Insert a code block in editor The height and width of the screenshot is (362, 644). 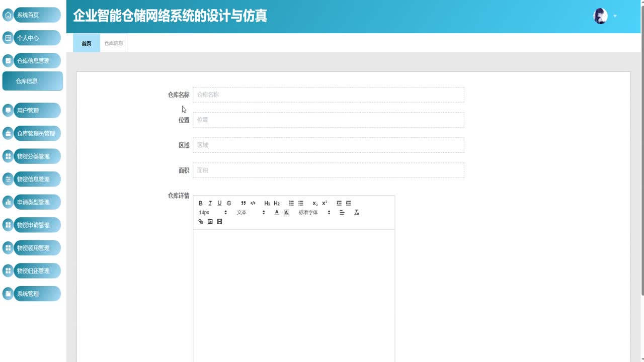pos(253,203)
